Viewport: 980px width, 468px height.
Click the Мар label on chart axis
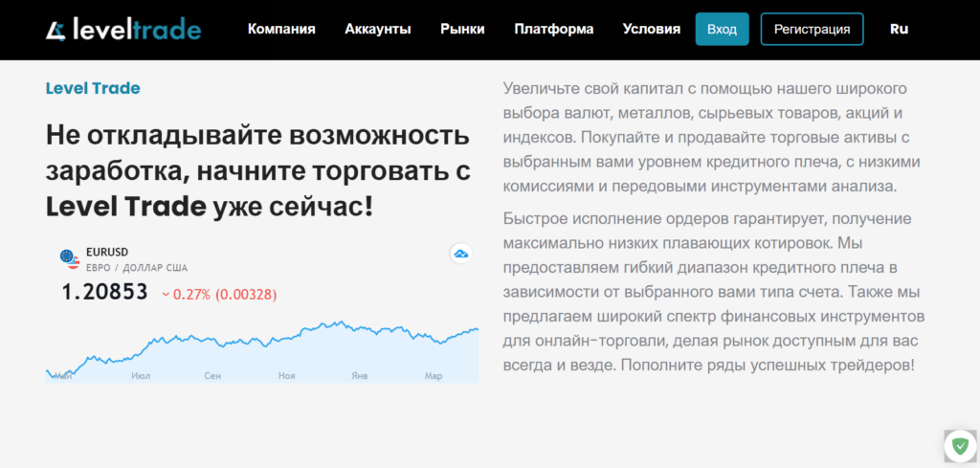[x=434, y=376]
